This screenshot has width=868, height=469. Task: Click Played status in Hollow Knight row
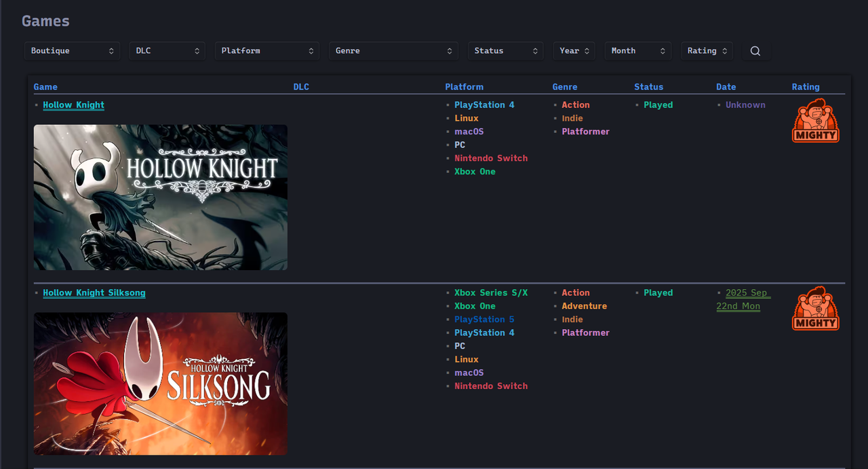click(658, 105)
